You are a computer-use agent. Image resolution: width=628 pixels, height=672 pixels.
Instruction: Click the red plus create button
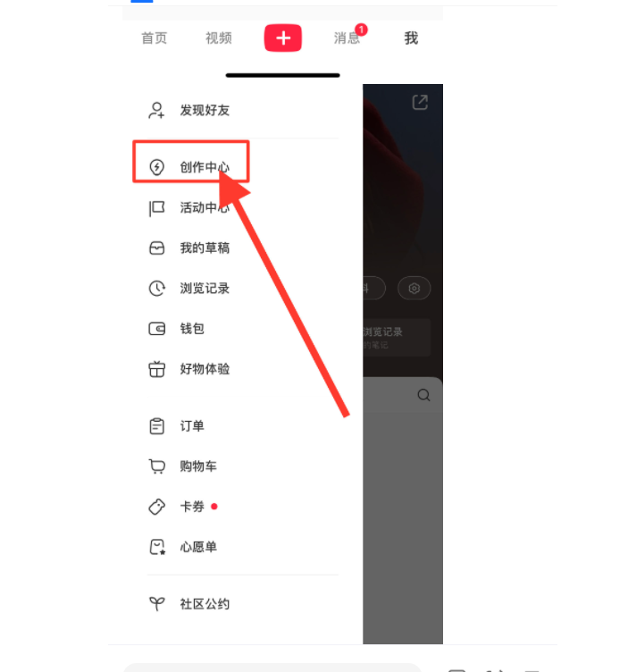(x=282, y=38)
